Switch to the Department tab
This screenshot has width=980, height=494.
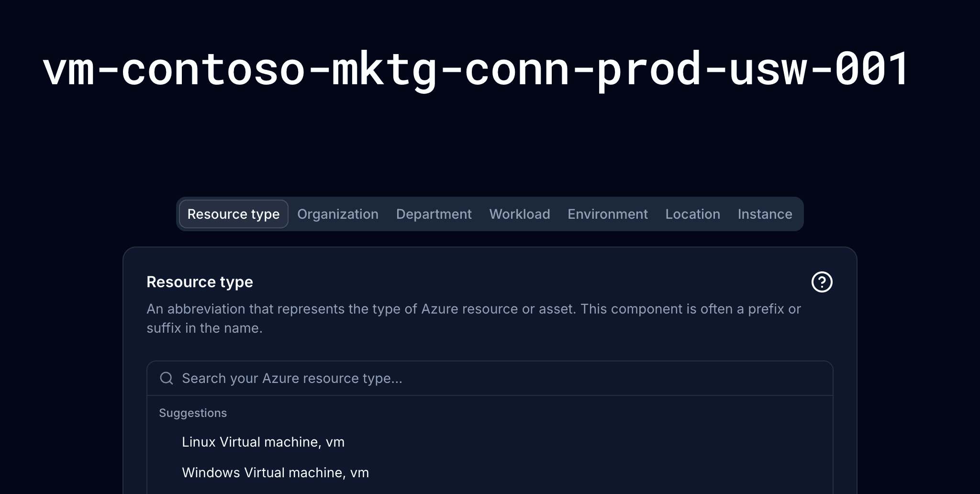(434, 214)
